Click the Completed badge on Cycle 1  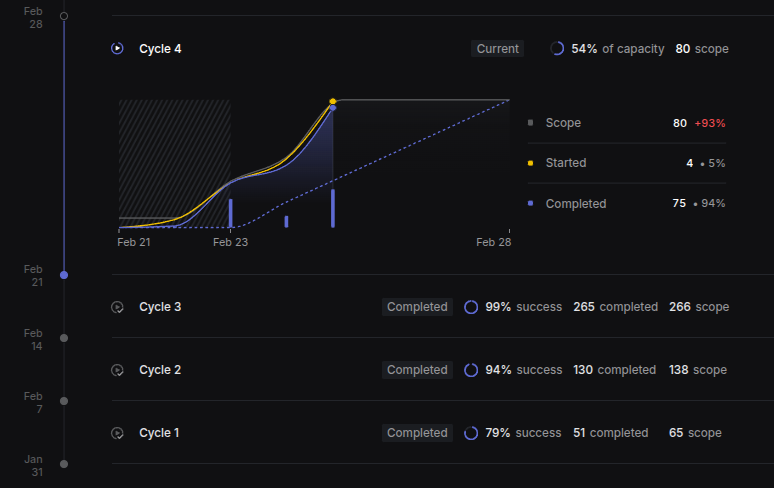tap(417, 433)
